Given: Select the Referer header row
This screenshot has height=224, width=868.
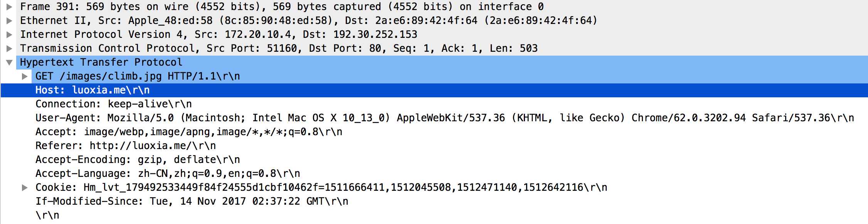Looking at the screenshot, I should [x=126, y=146].
